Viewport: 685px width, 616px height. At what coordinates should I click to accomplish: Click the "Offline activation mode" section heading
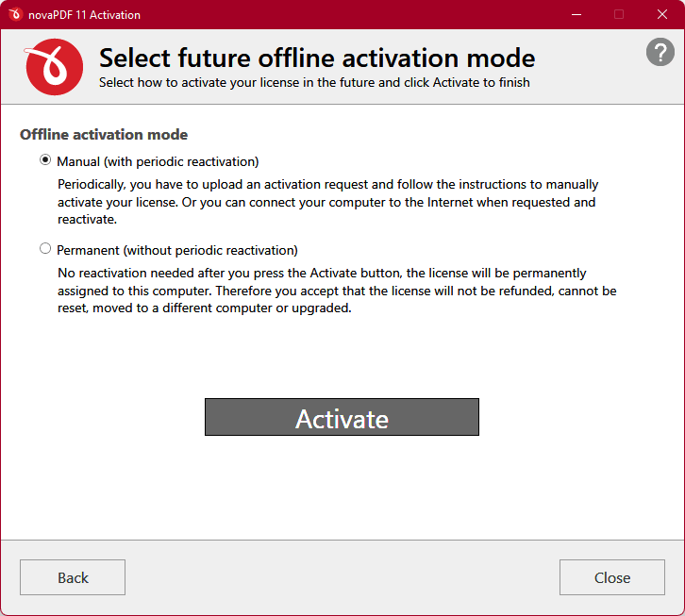(104, 135)
